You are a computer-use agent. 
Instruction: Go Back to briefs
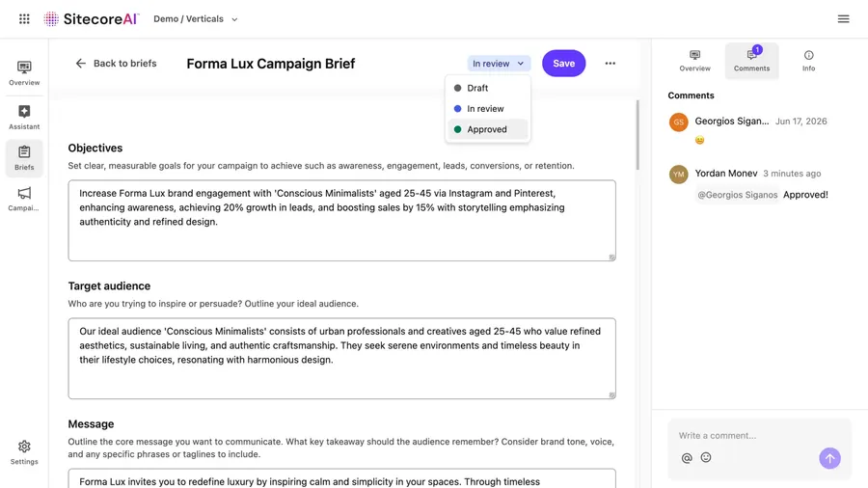tap(117, 63)
